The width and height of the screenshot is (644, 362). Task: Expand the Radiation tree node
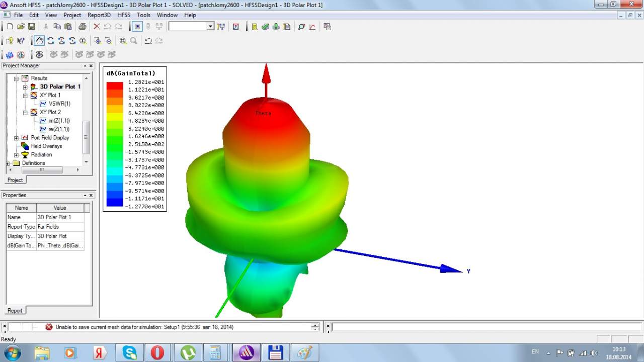coord(17,155)
